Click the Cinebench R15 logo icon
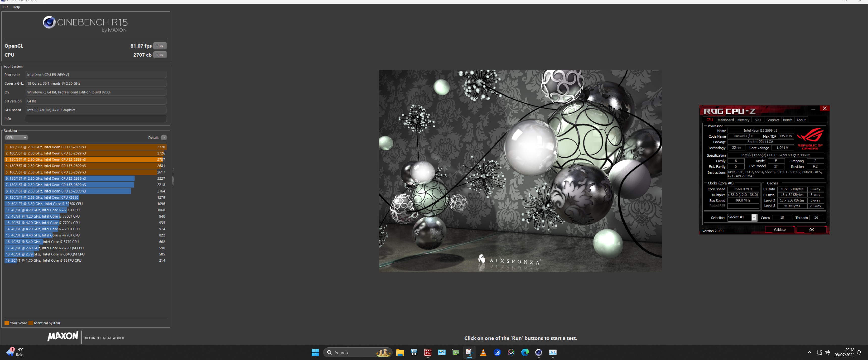 (49, 22)
